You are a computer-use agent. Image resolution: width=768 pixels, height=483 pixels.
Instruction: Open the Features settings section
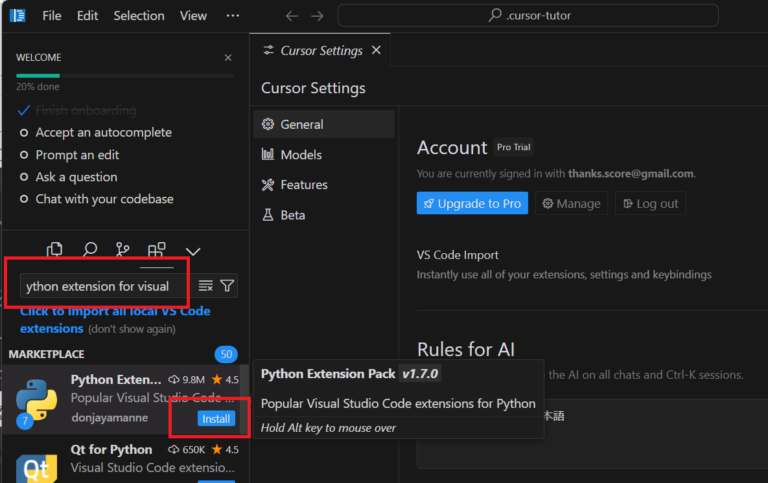(304, 185)
